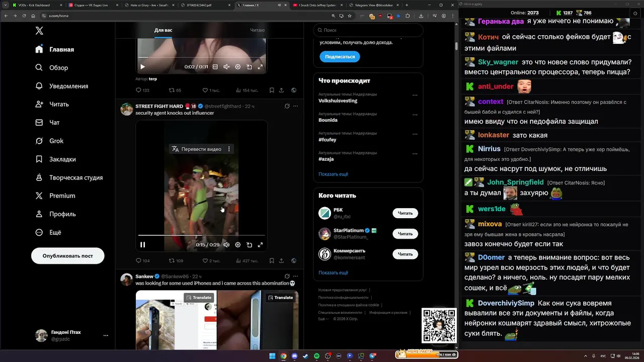Open Чат messages in sidebar
The width and height of the screenshot is (644, 362).
point(47,122)
